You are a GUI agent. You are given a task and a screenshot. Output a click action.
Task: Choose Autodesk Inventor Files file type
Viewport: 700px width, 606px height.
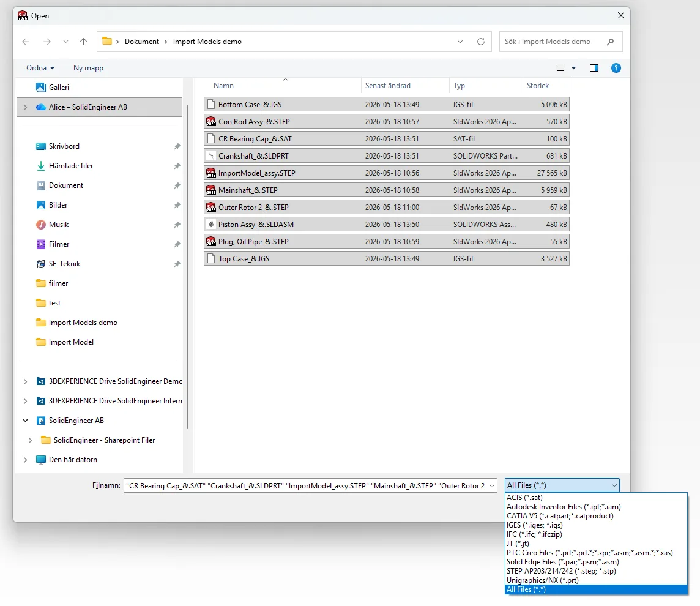click(x=596, y=507)
